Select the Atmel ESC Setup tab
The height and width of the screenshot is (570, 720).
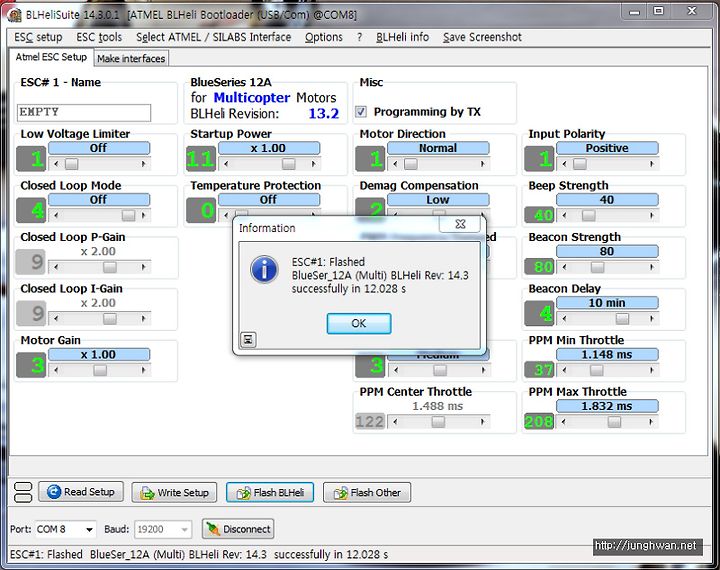pyautogui.click(x=51, y=57)
